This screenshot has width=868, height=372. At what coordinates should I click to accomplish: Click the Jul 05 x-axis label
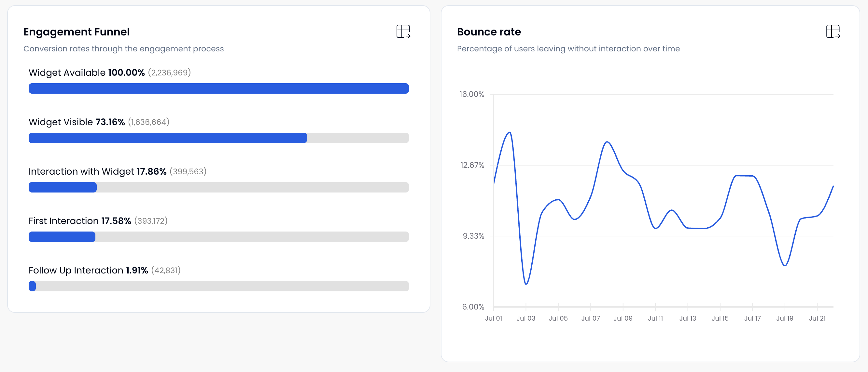[558, 318]
